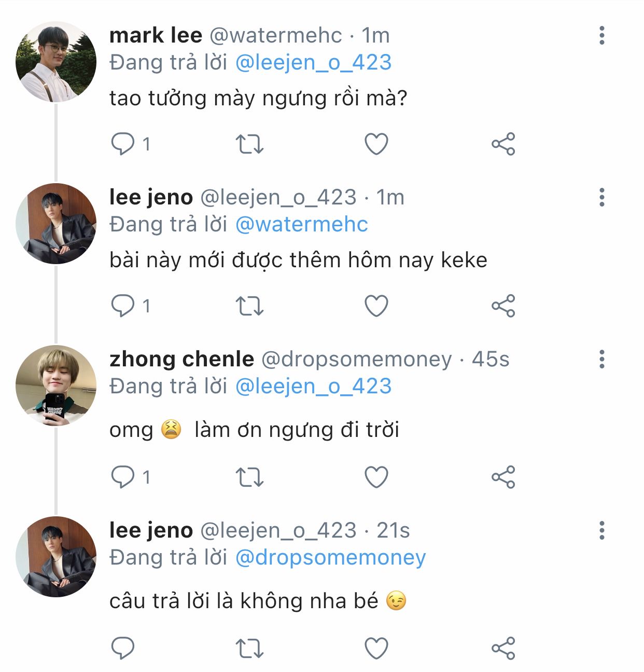Share lee jeno's "keke" reply
This screenshot has height=672, width=644.
[x=503, y=306]
